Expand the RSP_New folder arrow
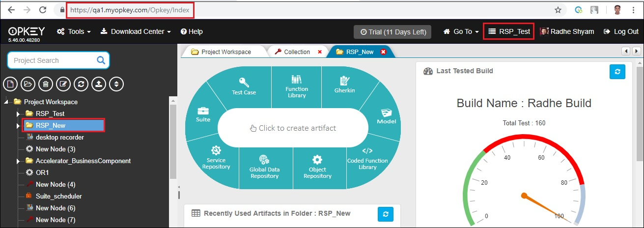 point(18,125)
